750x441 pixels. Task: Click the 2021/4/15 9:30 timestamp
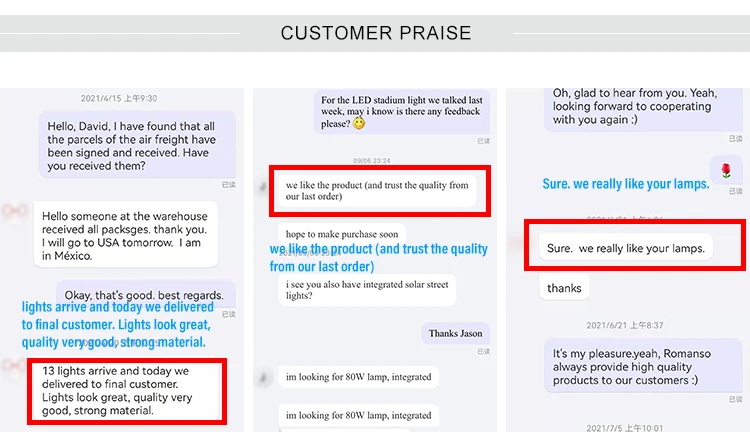point(119,98)
